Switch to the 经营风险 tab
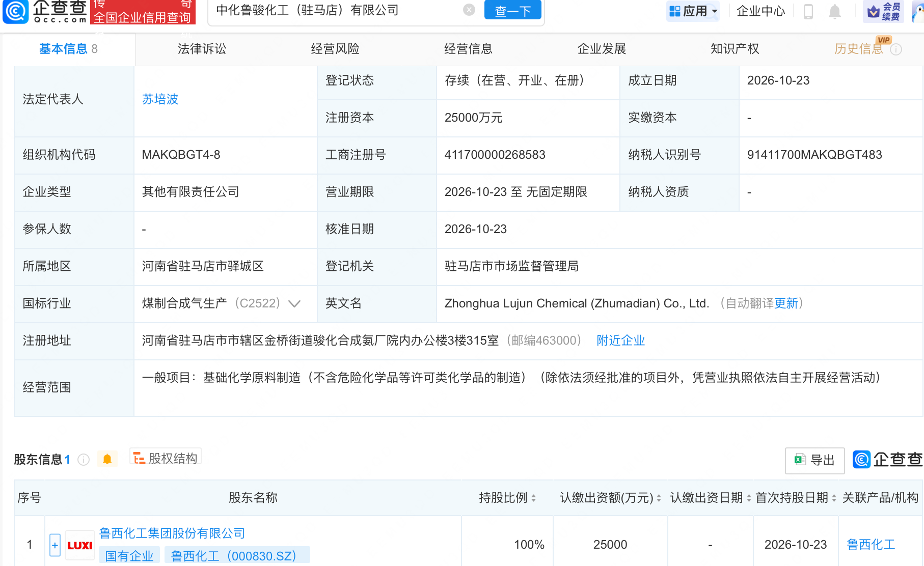This screenshot has height=566, width=924. 335,49
